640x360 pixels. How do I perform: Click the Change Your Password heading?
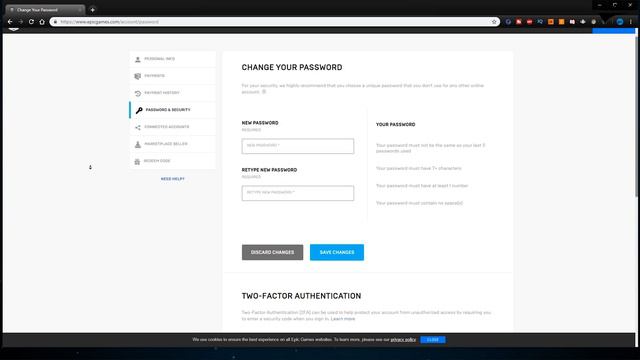[292, 67]
